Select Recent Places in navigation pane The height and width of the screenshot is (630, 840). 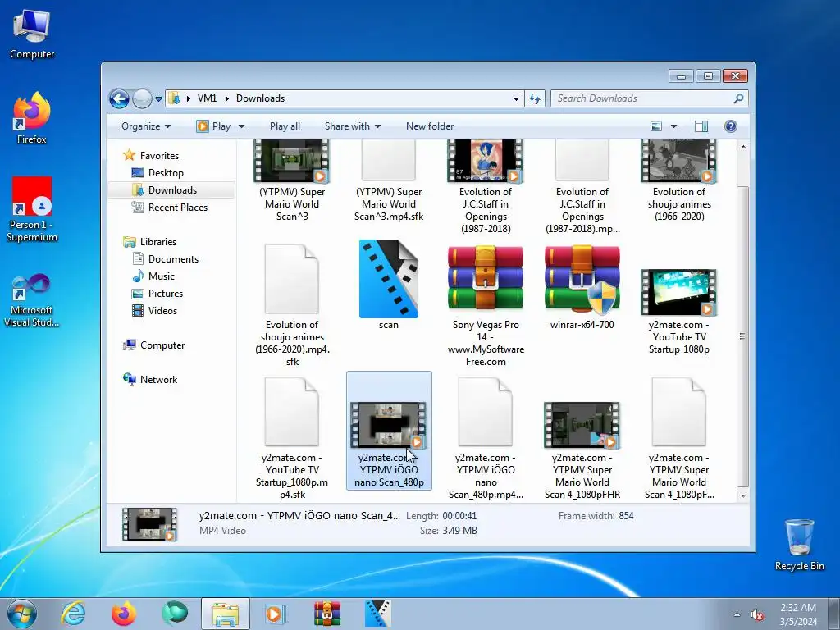click(x=177, y=208)
